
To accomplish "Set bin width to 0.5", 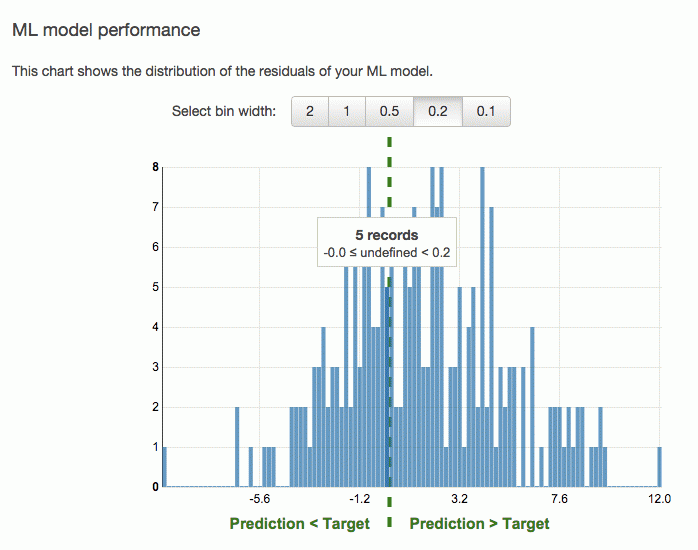I will (390, 111).
